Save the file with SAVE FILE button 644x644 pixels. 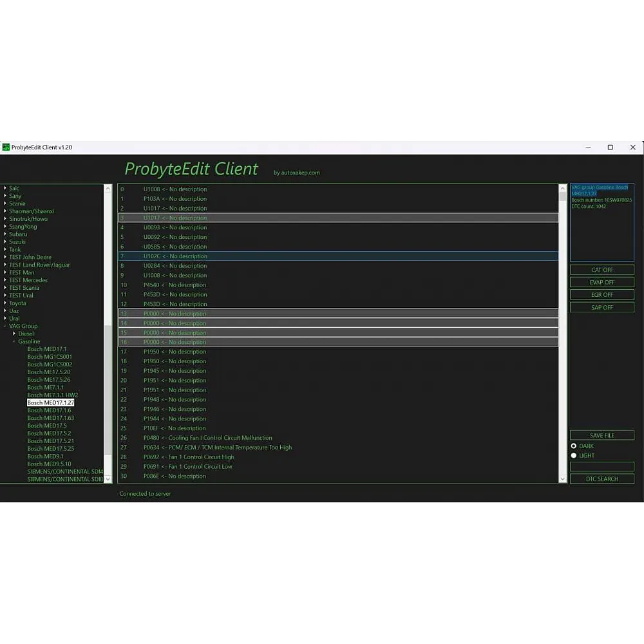(601, 435)
